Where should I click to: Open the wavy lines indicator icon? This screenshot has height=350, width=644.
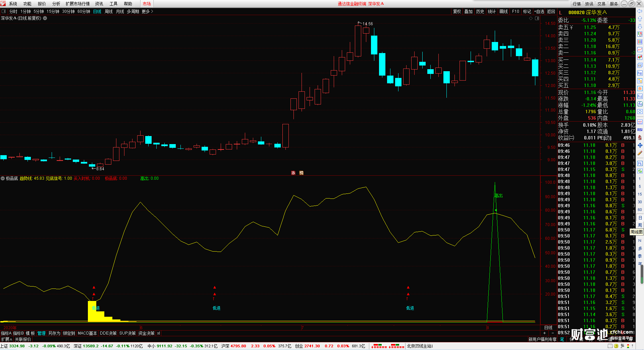click(x=640, y=122)
